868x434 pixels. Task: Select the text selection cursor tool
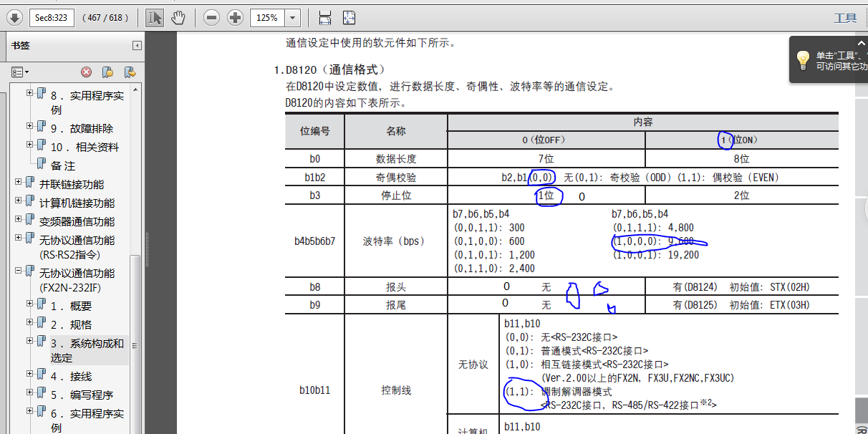pos(154,18)
